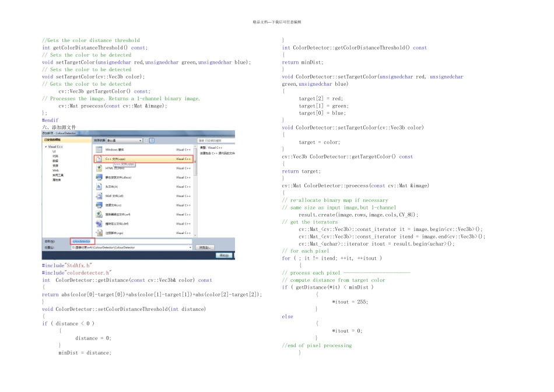Click the search installed templates box

[x=216, y=141]
